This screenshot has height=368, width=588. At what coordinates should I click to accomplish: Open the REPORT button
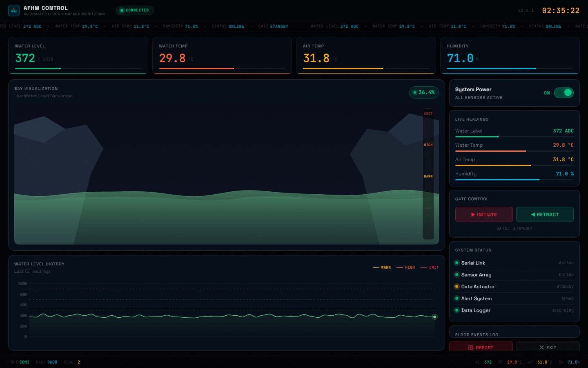(481, 347)
